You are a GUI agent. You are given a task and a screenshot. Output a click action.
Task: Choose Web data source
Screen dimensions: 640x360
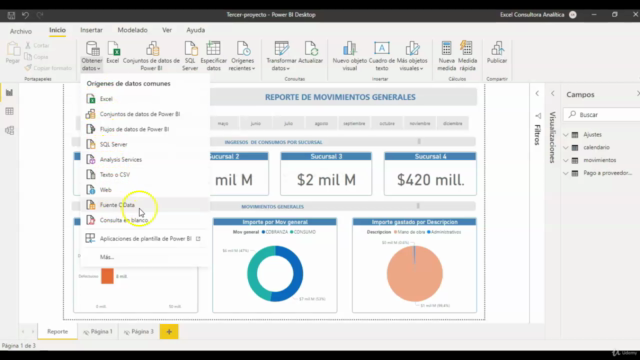(145, 189)
